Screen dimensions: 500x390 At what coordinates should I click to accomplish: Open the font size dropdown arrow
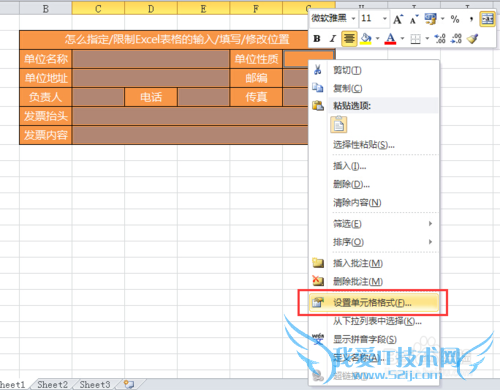click(x=385, y=18)
